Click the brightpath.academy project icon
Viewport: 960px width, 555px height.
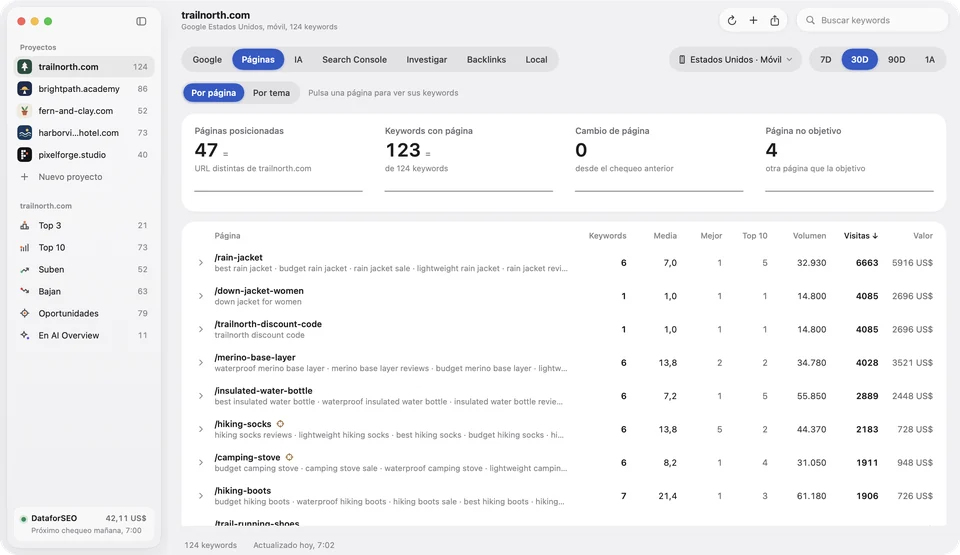24,89
